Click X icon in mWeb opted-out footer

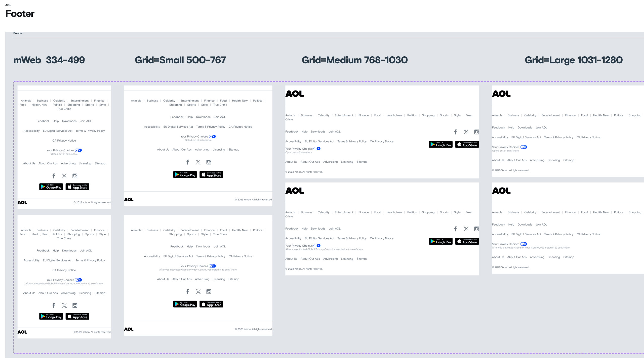tap(64, 176)
